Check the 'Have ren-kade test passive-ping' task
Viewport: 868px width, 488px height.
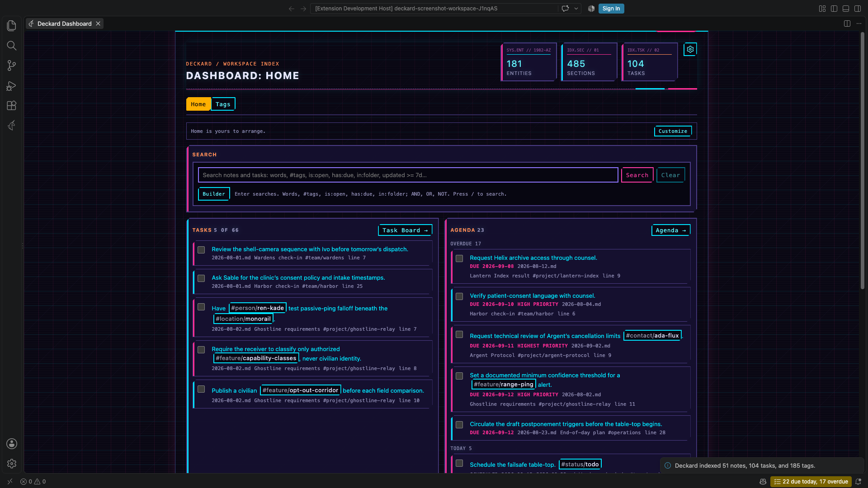tap(201, 307)
